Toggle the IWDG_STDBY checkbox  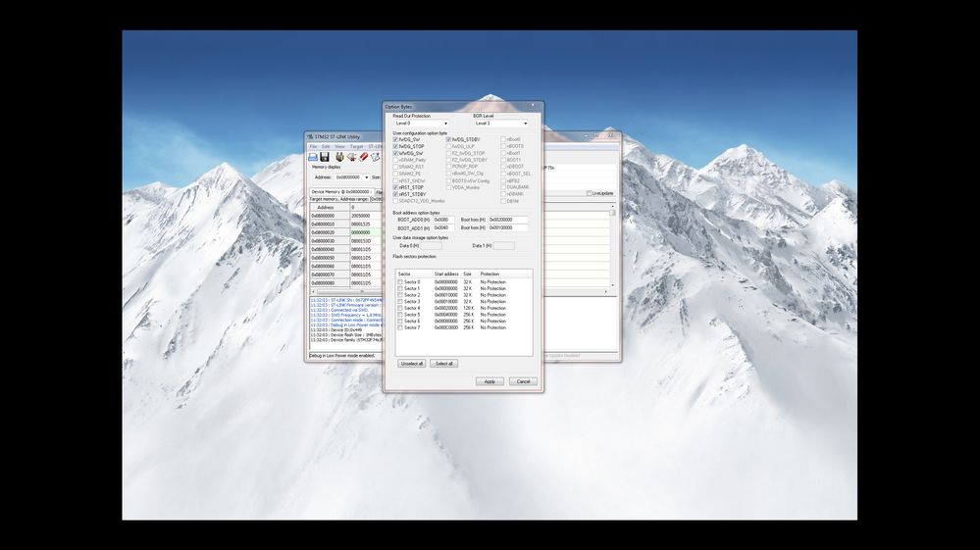(448, 140)
